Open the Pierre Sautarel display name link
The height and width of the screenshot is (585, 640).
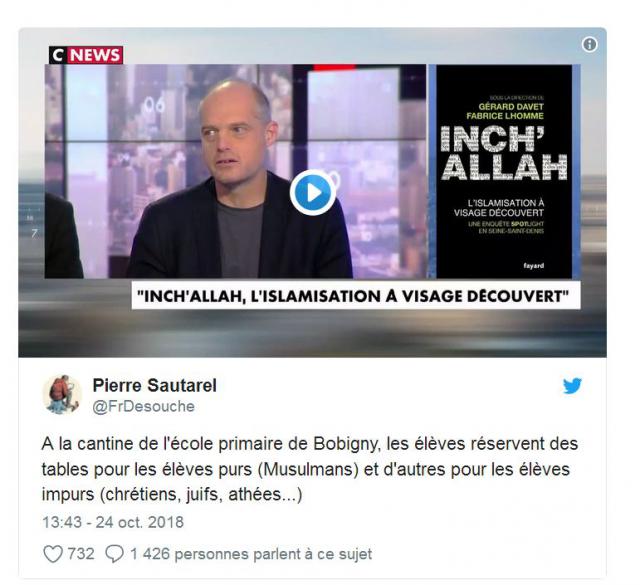(155, 385)
